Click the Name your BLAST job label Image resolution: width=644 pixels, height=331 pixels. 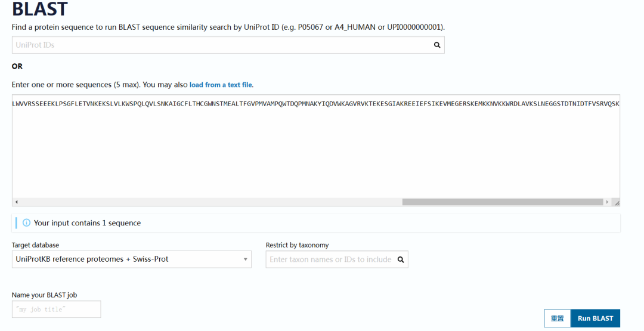pos(44,295)
